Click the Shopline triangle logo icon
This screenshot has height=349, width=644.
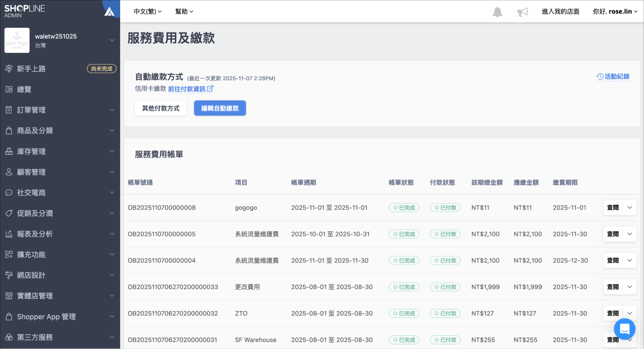click(x=110, y=12)
